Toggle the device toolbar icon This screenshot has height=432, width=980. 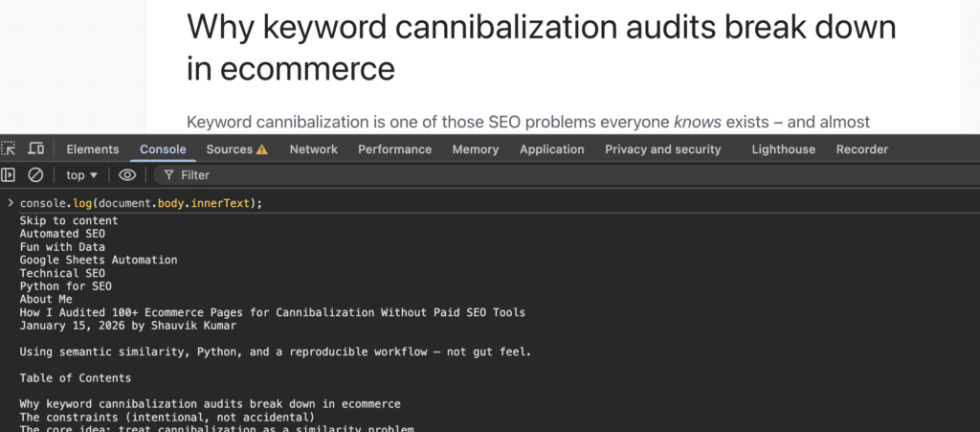point(35,148)
